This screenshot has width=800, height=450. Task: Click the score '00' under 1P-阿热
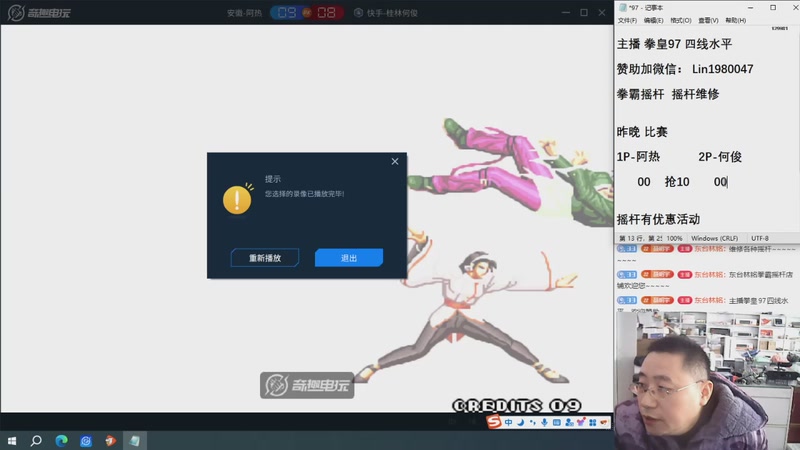pyautogui.click(x=644, y=182)
